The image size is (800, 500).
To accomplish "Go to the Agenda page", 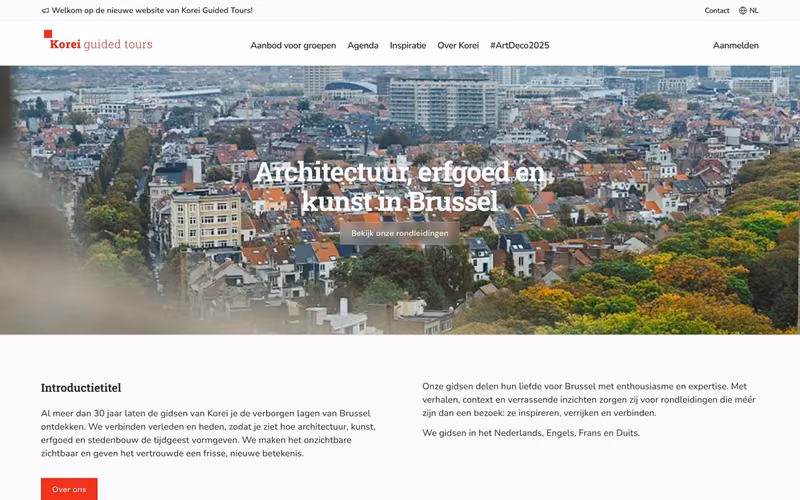I will (x=363, y=45).
